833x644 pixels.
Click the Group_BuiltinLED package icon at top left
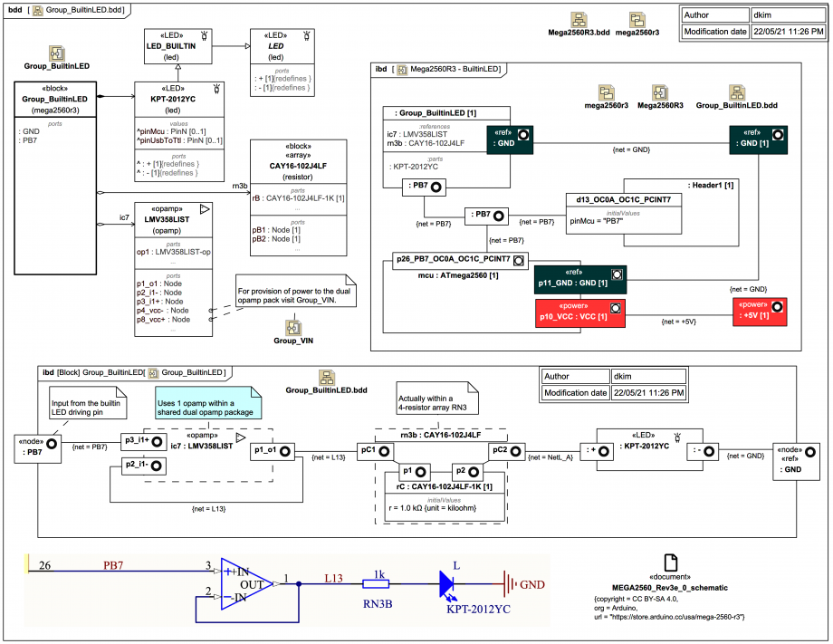coord(56,52)
